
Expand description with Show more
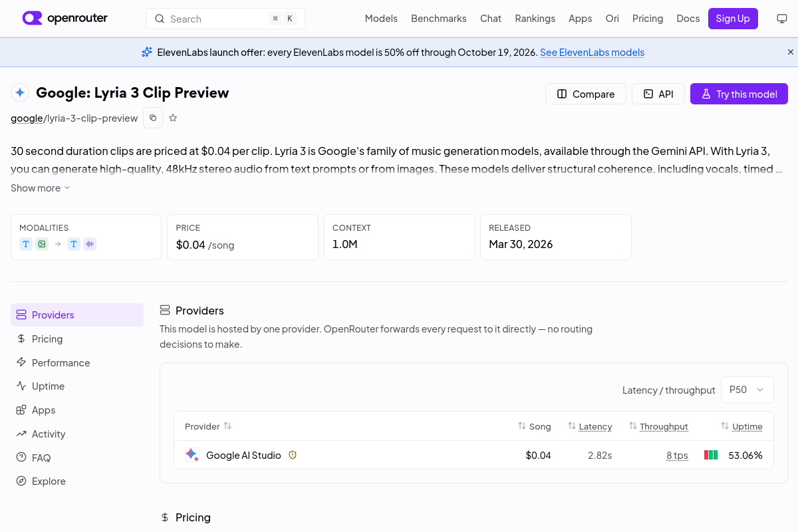(41, 188)
